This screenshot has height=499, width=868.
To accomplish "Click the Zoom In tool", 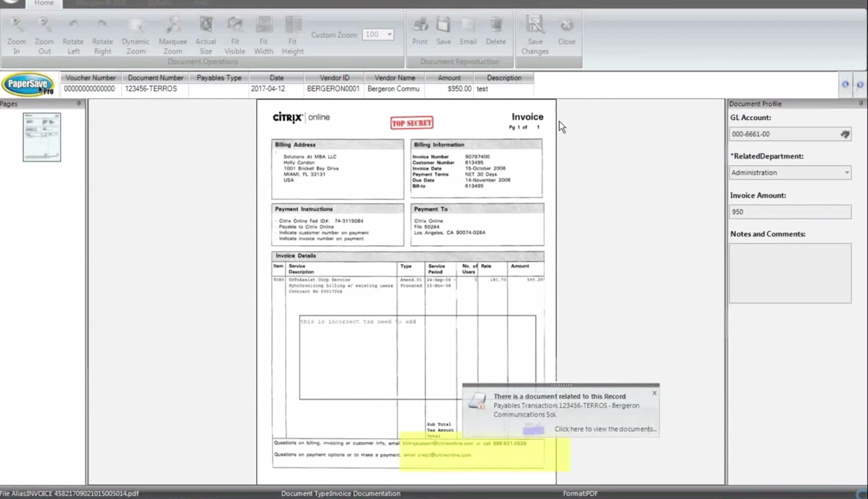I will 17,35.
